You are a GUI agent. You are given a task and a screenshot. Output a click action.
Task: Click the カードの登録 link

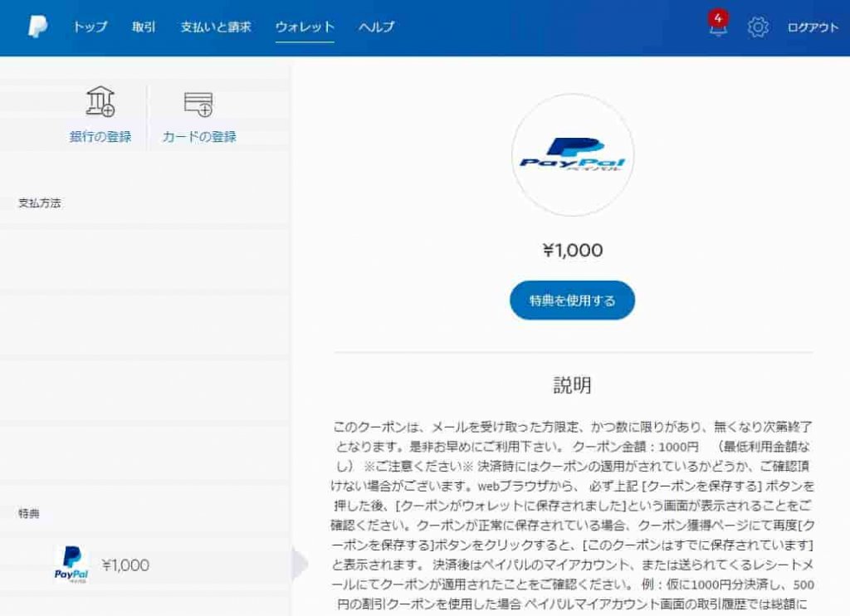pyautogui.click(x=199, y=137)
